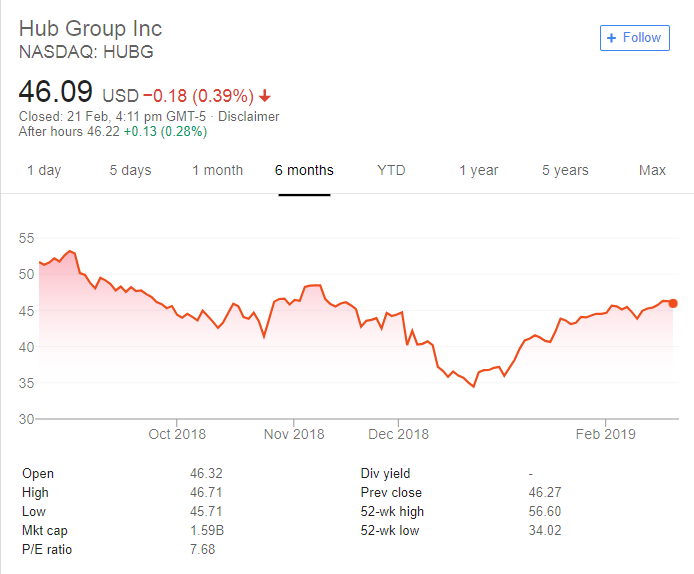The image size is (694, 574).
Task: Click the NASDAQ: HUBG ticker text
Action: coord(86,50)
